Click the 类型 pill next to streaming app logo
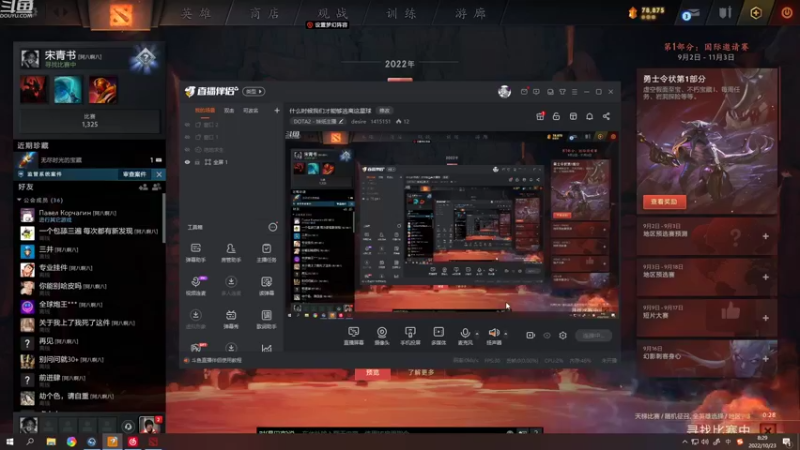This screenshot has height=450, width=800. (x=254, y=91)
